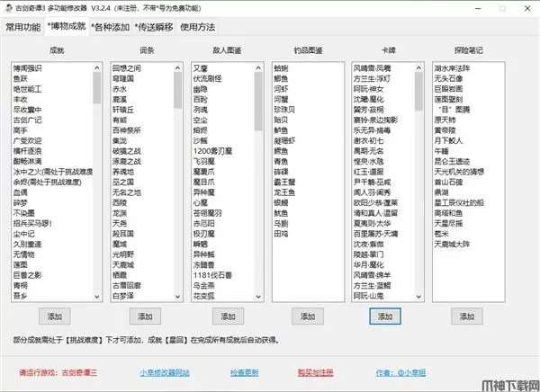This screenshot has height=392, width=540.
Task: Switch to the 常用功能 tab
Action: tap(23, 27)
